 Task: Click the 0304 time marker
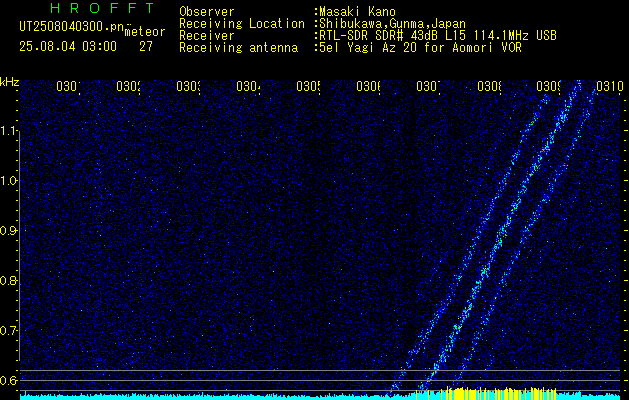tap(248, 86)
